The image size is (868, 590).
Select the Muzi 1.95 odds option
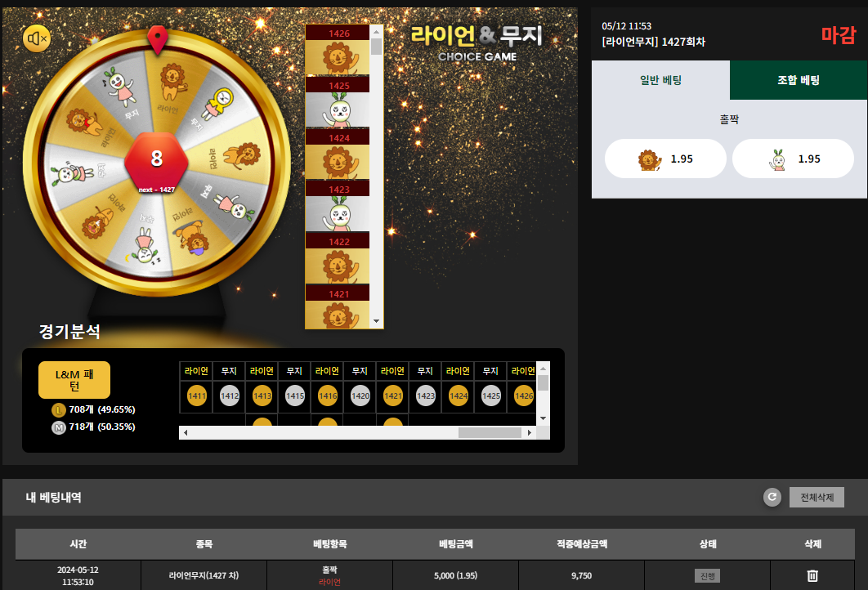pos(793,159)
